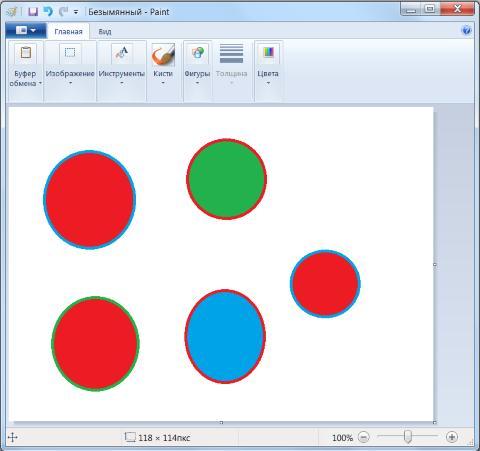Switch to the Вид tab
Image resolution: width=480 pixels, height=451 pixels.
pos(105,32)
